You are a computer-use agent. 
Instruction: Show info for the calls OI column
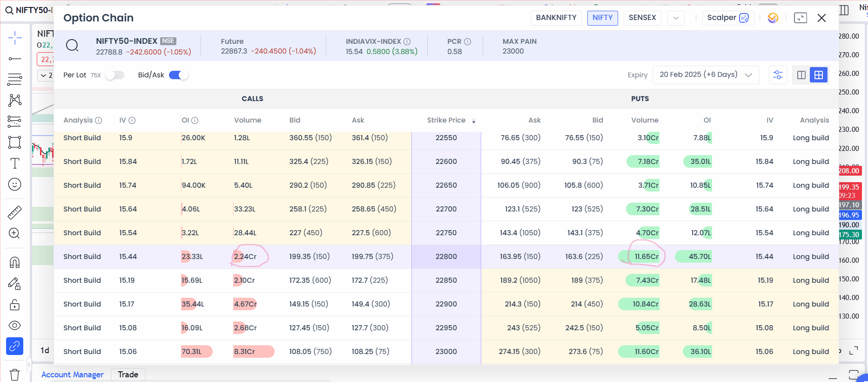click(x=195, y=120)
